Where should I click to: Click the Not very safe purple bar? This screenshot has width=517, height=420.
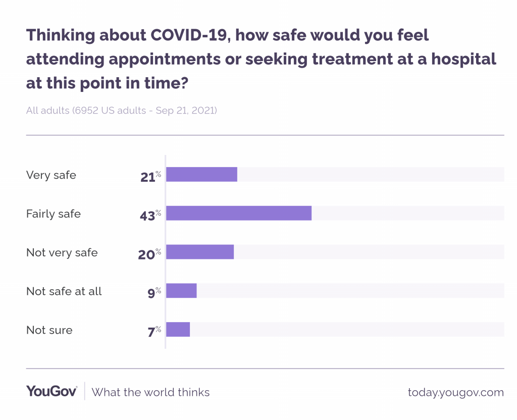200,252
